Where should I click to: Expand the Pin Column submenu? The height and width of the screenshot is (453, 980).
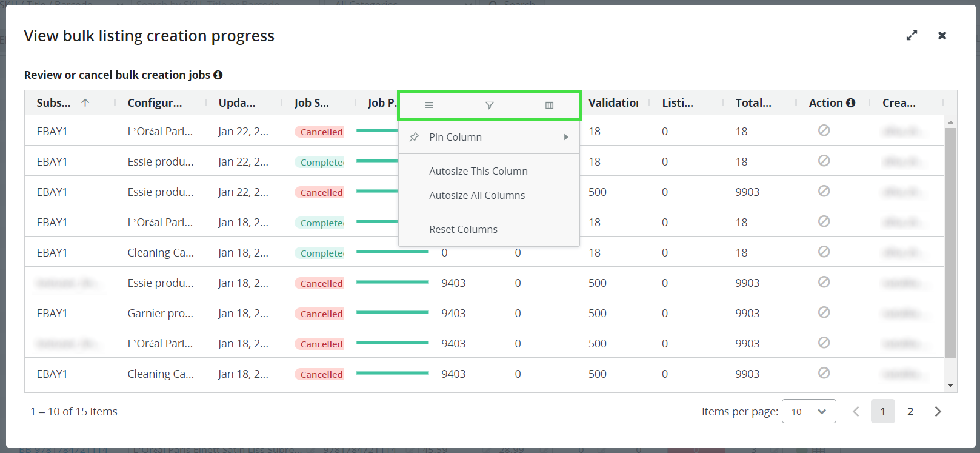coord(488,137)
